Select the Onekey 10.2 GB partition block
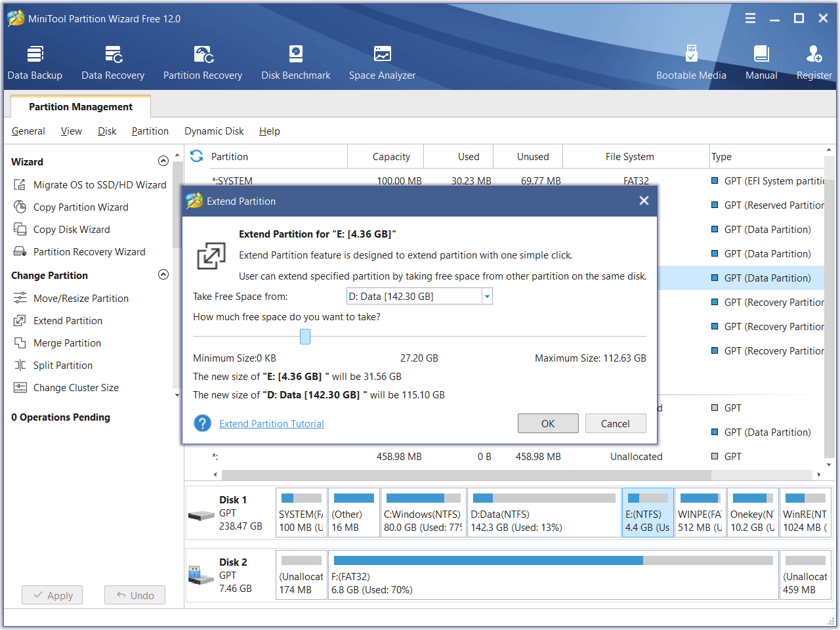 [x=753, y=513]
